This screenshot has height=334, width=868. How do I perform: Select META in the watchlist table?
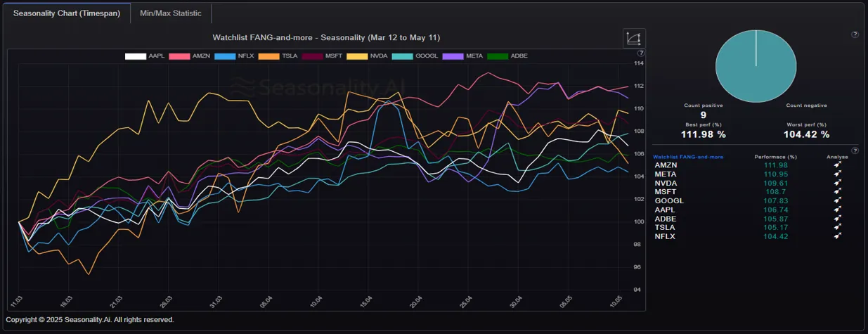665,174
